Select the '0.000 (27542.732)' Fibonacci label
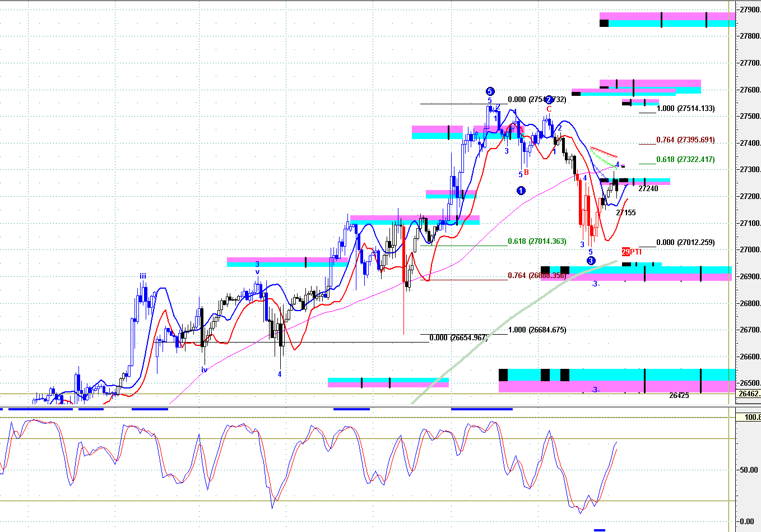Viewport: 761px width, 532px height. click(537, 100)
